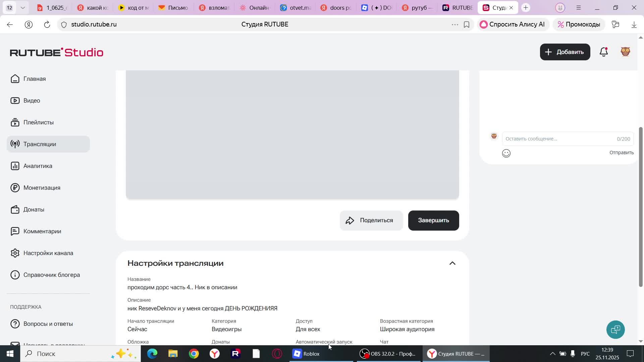
Task: Click the Поделиться button
Action: pyautogui.click(x=371, y=221)
